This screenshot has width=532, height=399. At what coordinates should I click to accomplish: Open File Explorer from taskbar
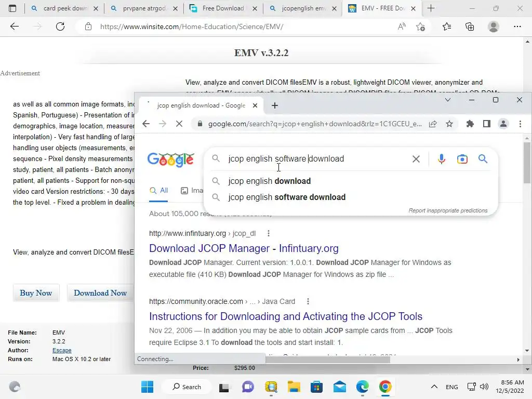pos(294,387)
